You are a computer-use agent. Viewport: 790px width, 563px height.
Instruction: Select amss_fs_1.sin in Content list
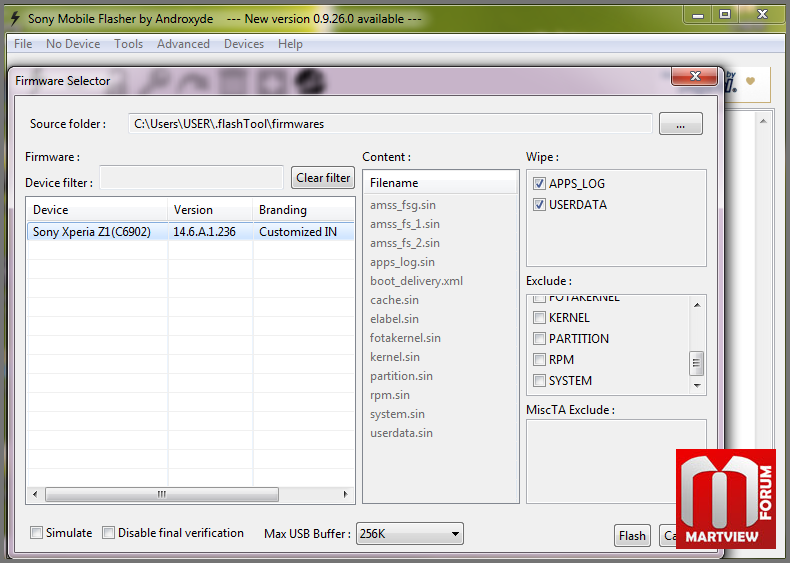tap(405, 224)
